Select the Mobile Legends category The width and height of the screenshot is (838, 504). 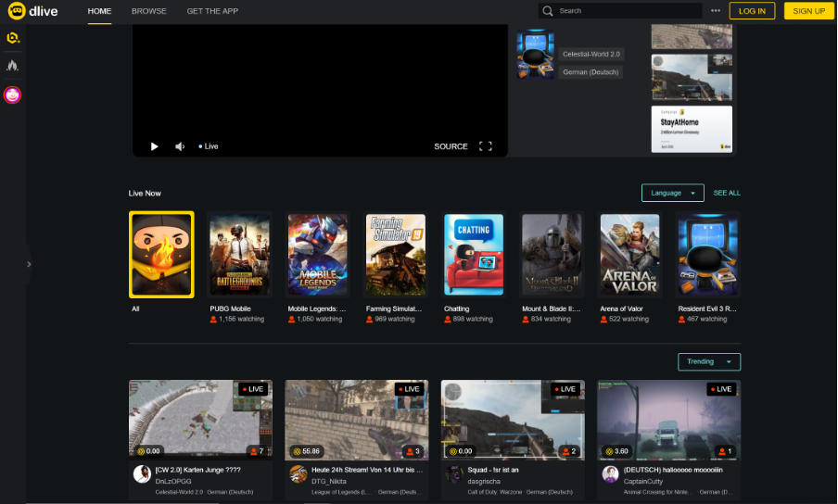pyautogui.click(x=317, y=255)
